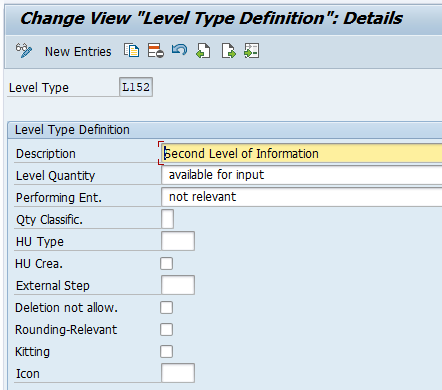This screenshot has width=442, height=390.
Task: Click the BC Set field value icon
Action: [x=251, y=51]
